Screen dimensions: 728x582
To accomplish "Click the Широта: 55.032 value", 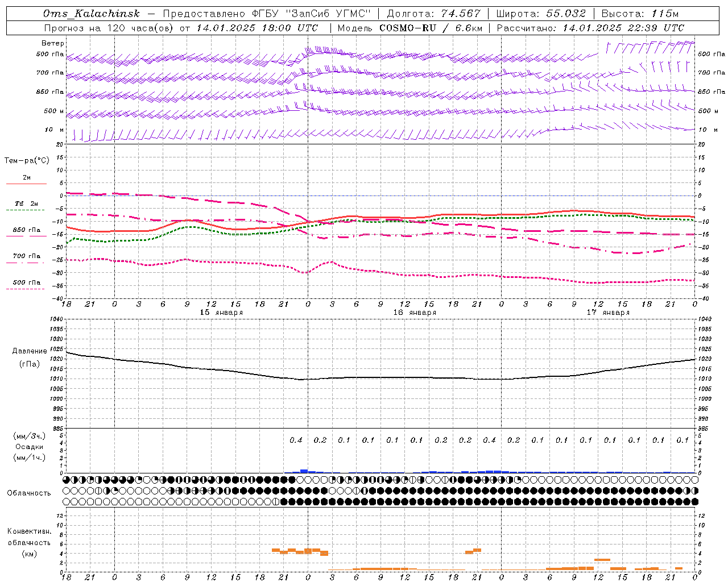I will tap(541, 14).
